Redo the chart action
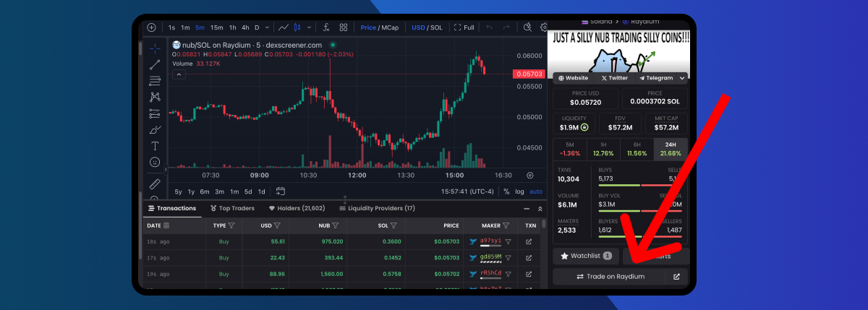 point(506,27)
